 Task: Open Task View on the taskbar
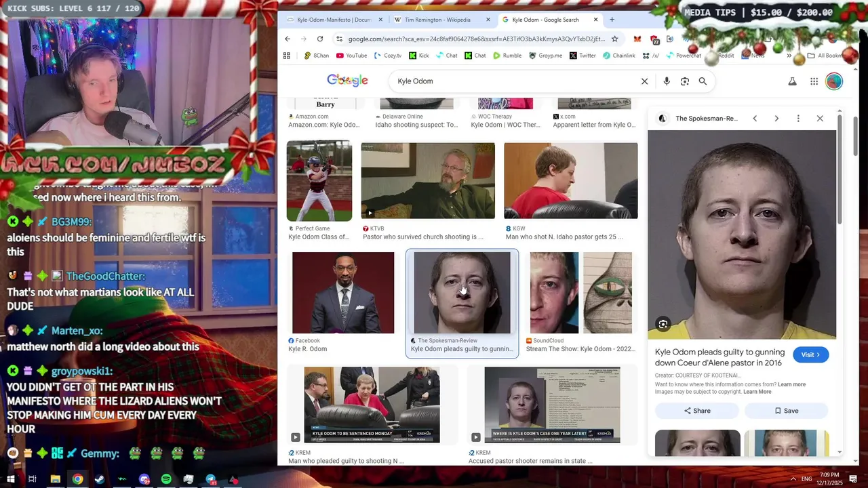pos(32,479)
